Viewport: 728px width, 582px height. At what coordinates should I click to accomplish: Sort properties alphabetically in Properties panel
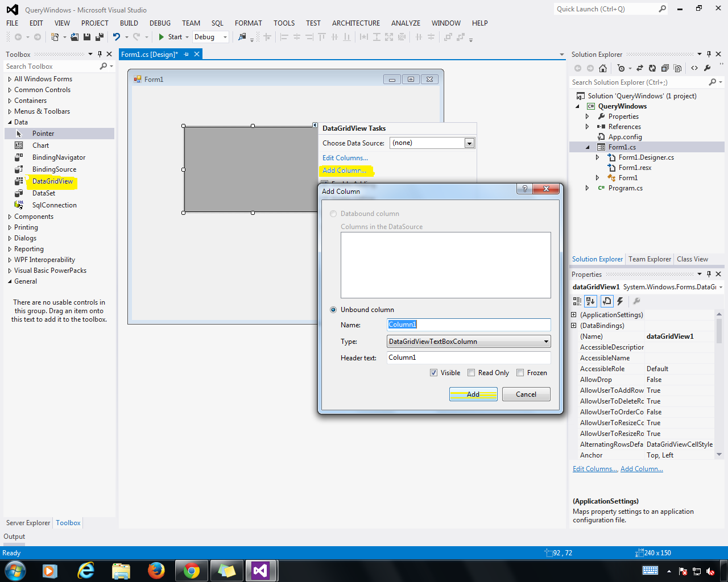pyautogui.click(x=590, y=301)
